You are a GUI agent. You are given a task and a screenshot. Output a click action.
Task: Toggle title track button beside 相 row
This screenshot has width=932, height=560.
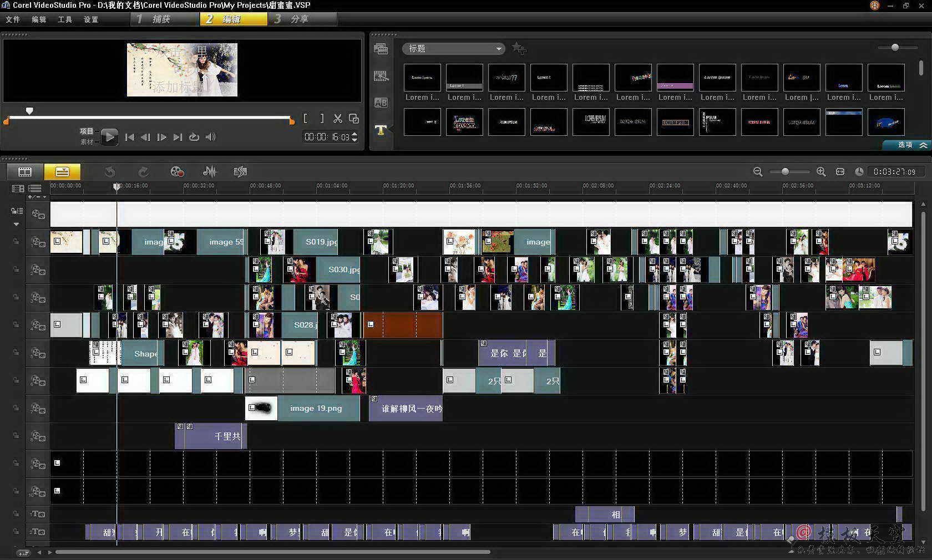38,514
